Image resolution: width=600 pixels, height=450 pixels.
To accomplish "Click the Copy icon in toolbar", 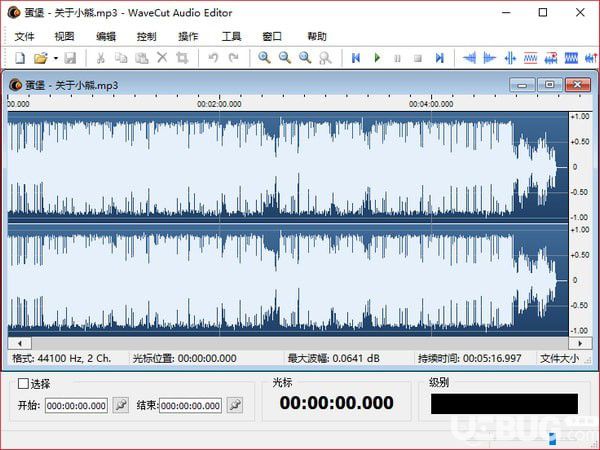I will [121, 58].
